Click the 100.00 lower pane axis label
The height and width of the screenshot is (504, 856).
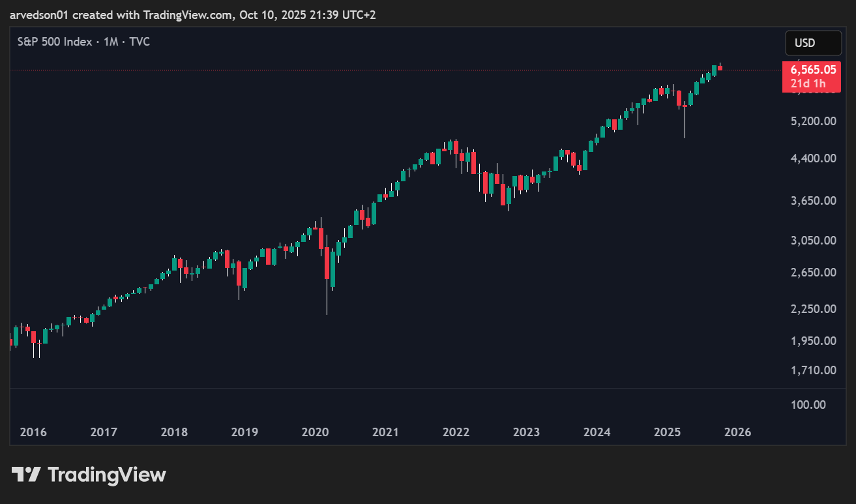808,405
